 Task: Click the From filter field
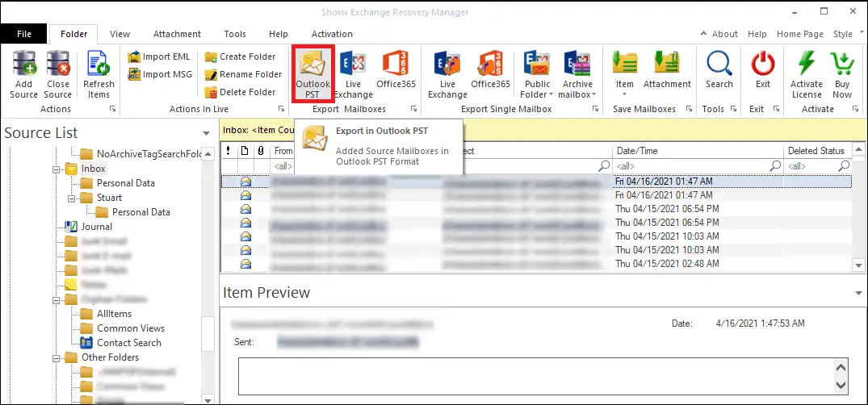click(283, 166)
